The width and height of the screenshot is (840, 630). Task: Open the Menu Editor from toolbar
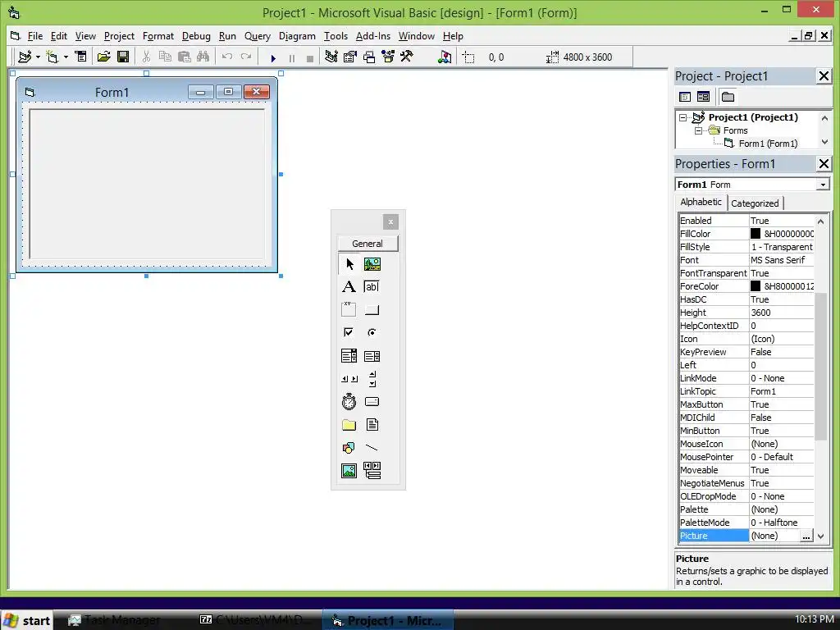80,57
